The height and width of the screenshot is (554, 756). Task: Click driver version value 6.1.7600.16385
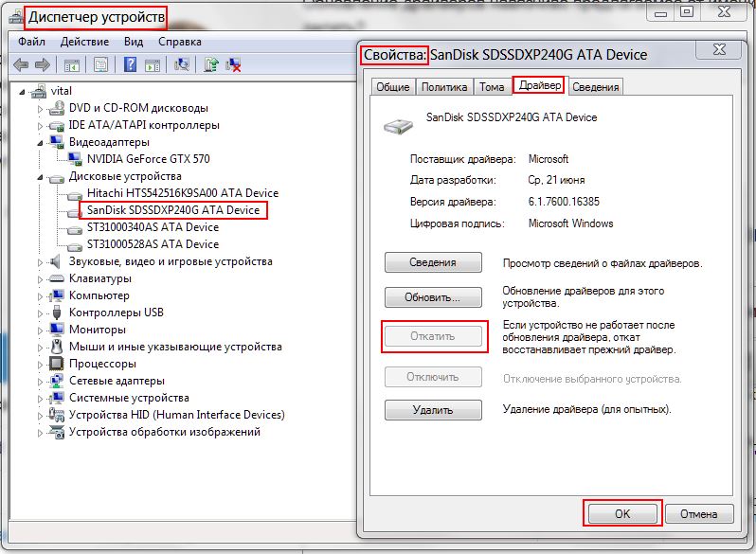click(564, 202)
